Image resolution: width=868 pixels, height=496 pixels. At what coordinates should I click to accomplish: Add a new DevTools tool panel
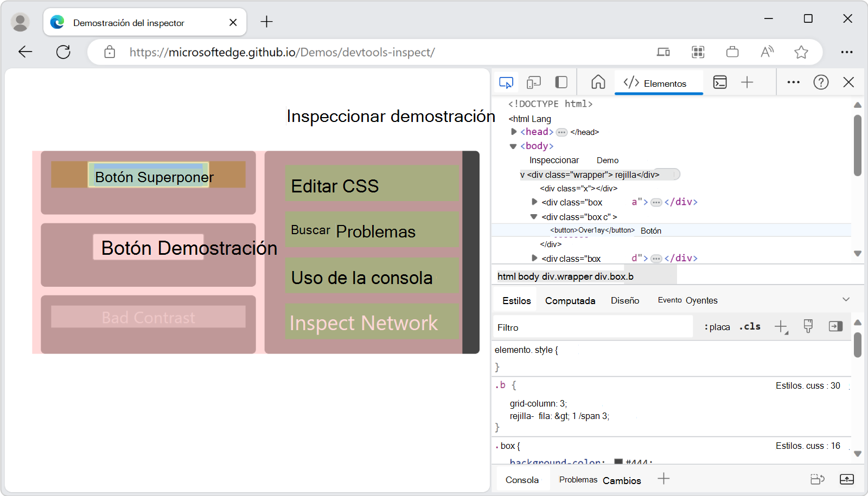pyautogui.click(x=747, y=82)
